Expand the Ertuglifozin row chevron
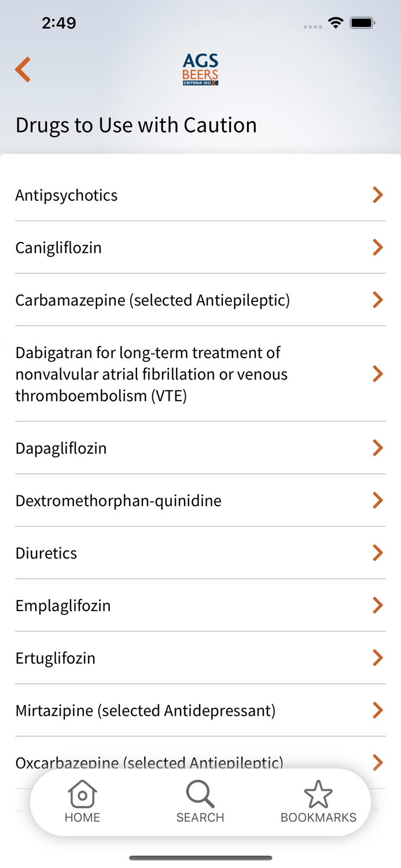 [378, 658]
